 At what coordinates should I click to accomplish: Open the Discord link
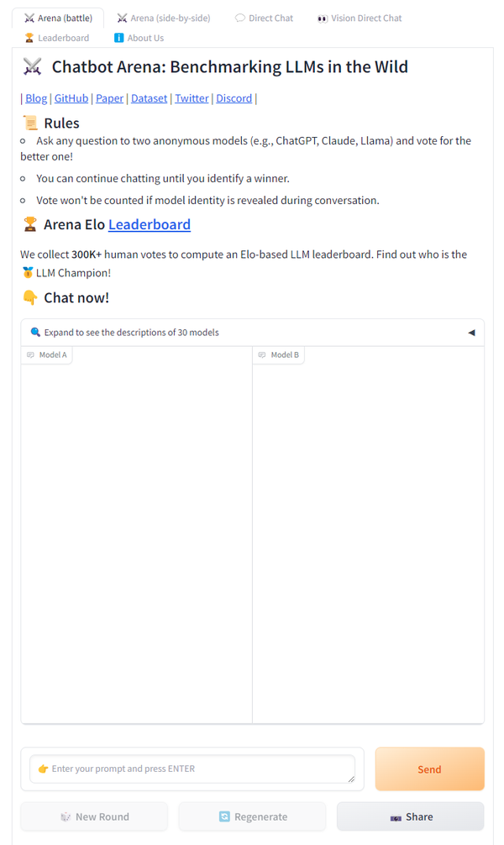234,98
